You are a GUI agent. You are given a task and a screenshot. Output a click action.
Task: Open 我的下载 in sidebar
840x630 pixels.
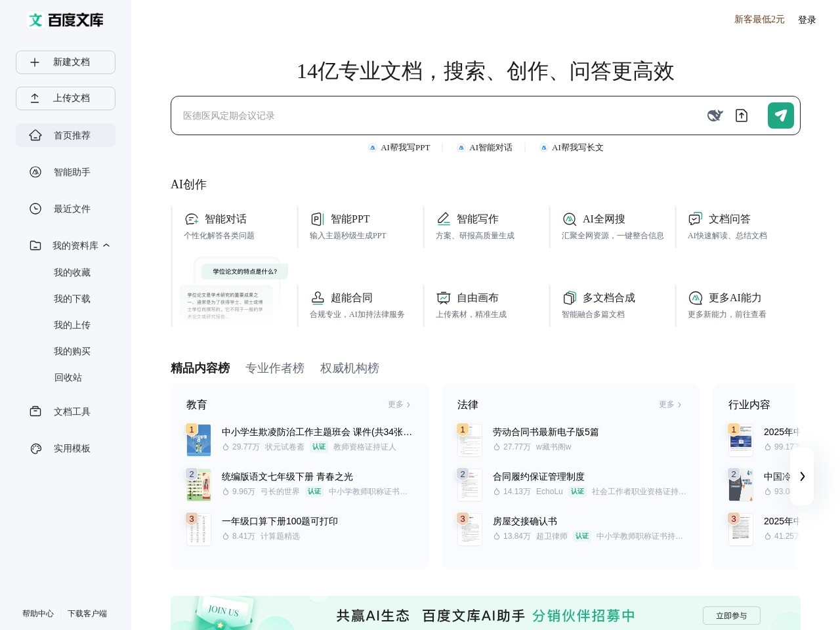point(72,299)
